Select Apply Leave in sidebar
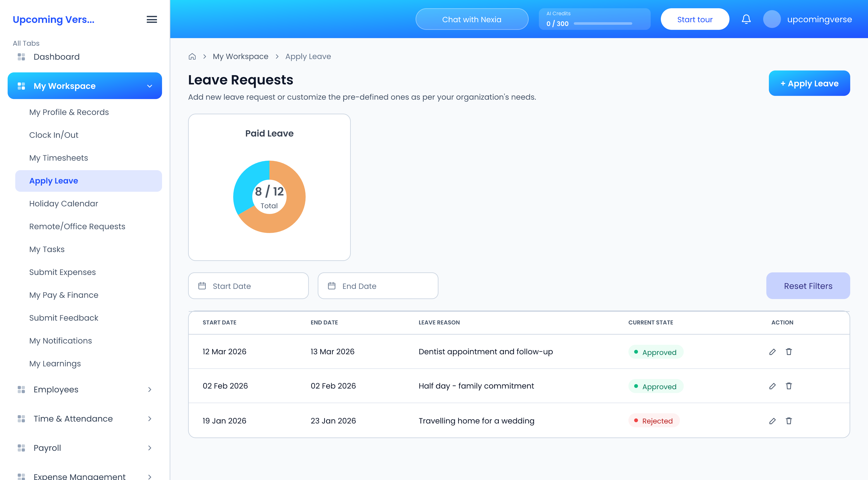Image resolution: width=868 pixels, height=480 pixels. click(x=88, y=181)
